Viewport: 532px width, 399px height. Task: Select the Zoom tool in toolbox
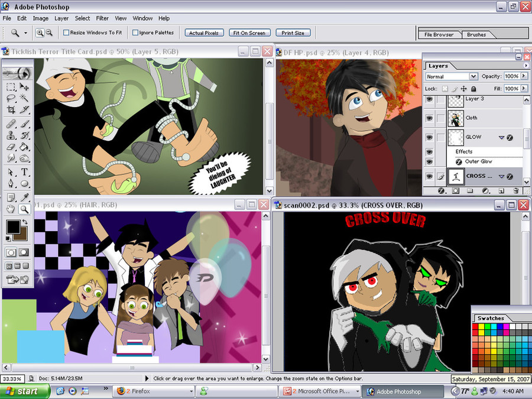click(x=24, y=209)
